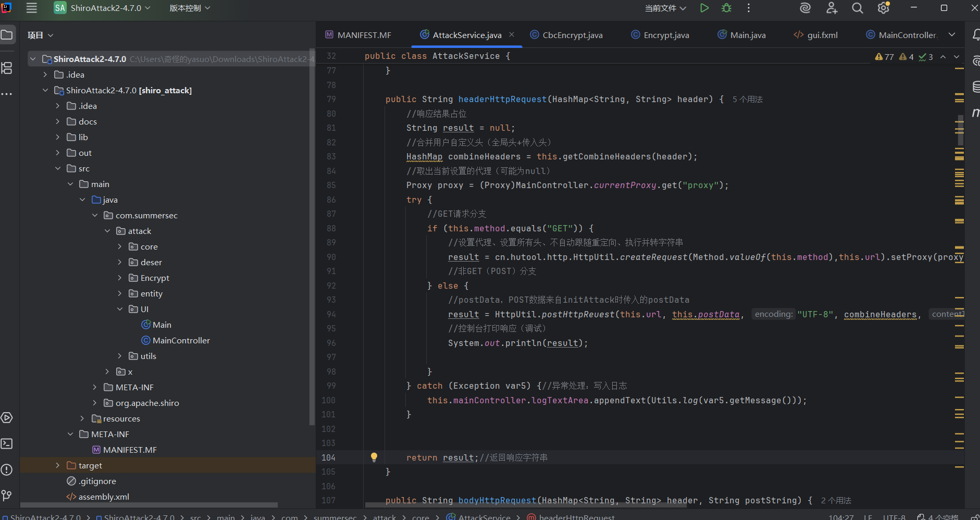Open the 当前文件 run configuration dropdown
This screenshot has height=520, width=980.
click(665, 8)
